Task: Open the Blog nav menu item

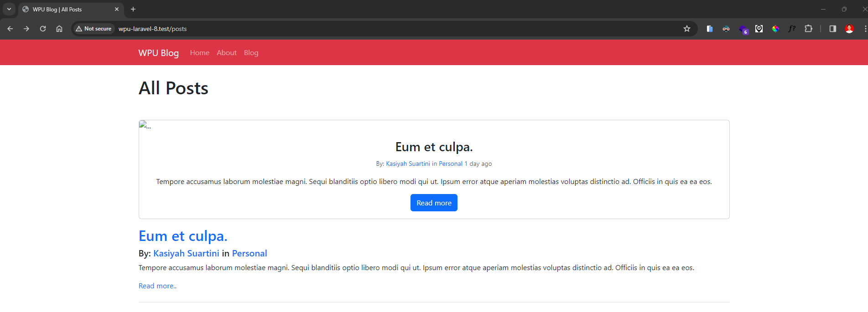Action: [x=251, y=53]
